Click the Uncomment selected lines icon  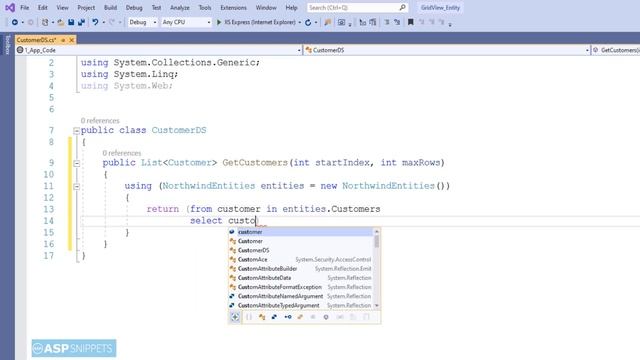pos(397,22)
